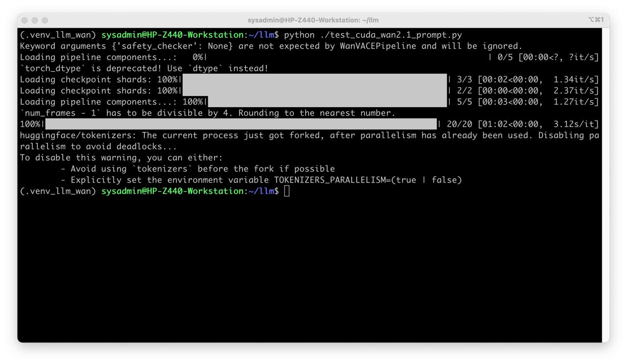Click the 3/3 checkpoint shards progress bar
627x364 pixels.
click(314, 79)
